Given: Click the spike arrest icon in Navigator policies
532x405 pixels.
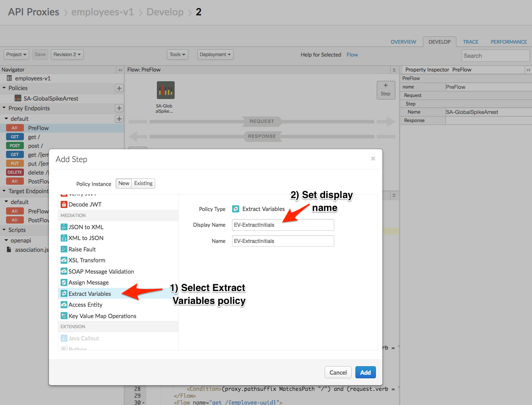Looking at the screenshot, I should pos(18,98).
